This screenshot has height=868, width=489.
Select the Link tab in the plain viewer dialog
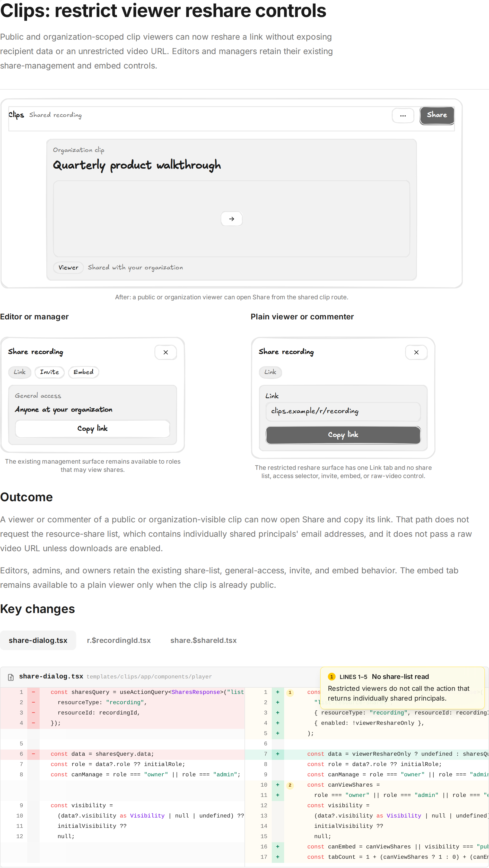[270, 372]
